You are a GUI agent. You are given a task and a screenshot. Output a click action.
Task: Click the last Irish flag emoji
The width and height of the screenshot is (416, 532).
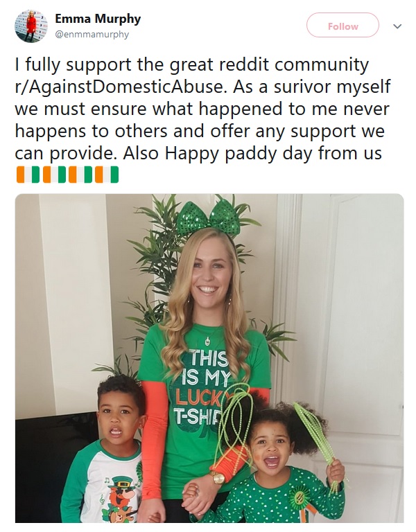tap(107, 175)
